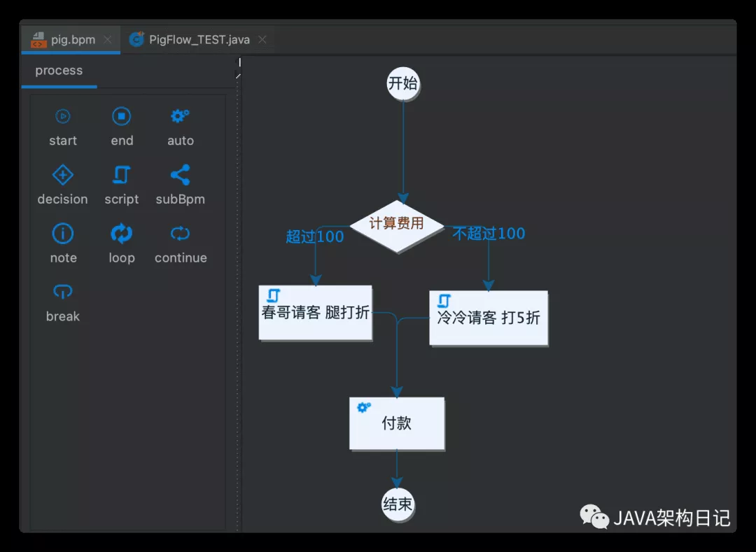
Task: Select the 冷冷请客 打5折 script node
Action: pos(489,318)
